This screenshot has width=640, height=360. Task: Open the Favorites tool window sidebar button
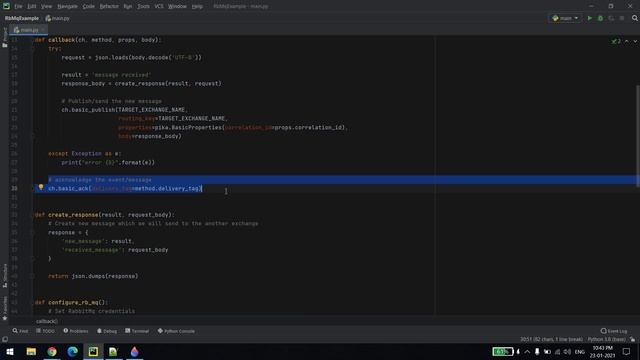tap(5, 309)
